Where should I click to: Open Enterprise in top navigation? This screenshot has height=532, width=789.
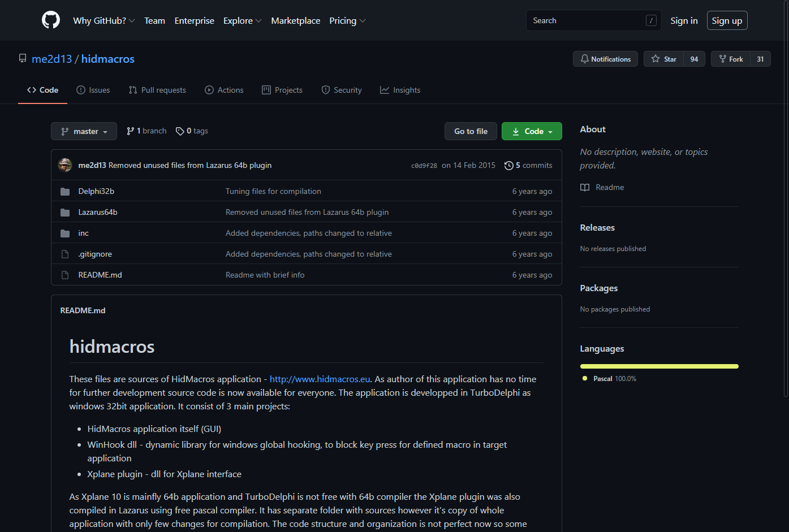click(195, 20)
